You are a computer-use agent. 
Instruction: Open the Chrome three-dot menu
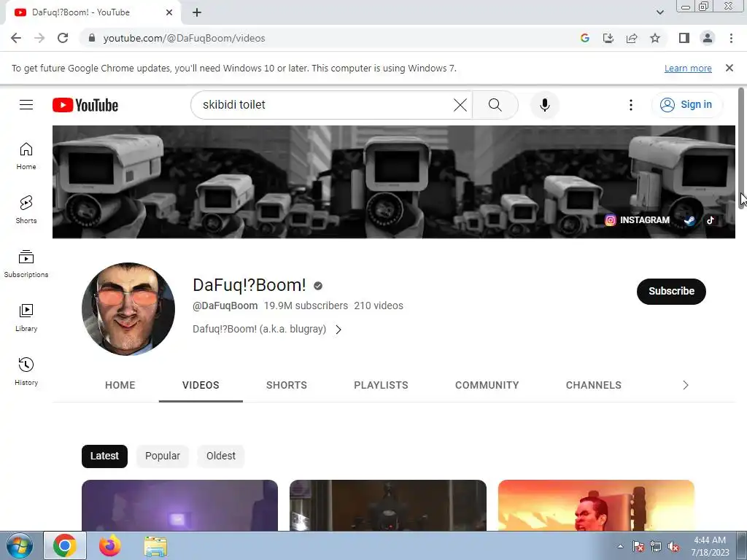731,38
